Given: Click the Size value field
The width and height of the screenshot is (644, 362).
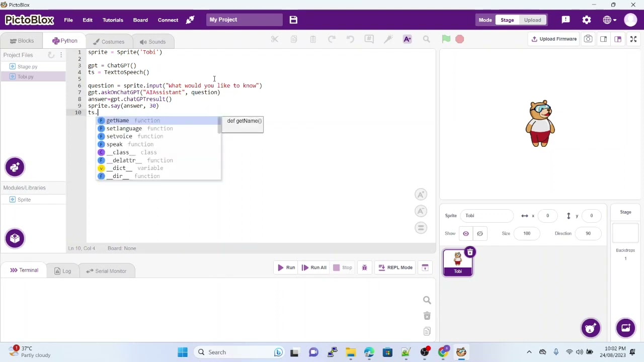Looking at the screenshot, I should [527, 233].
